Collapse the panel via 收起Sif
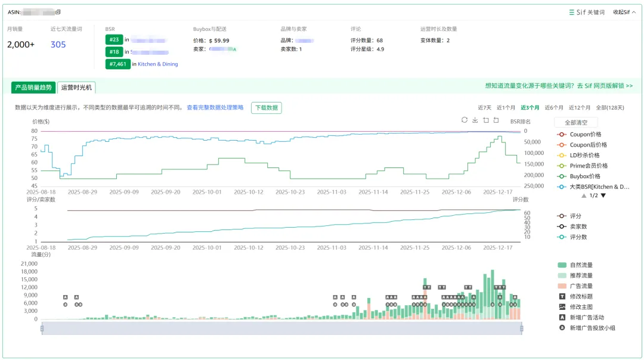 tap(625, 12)
